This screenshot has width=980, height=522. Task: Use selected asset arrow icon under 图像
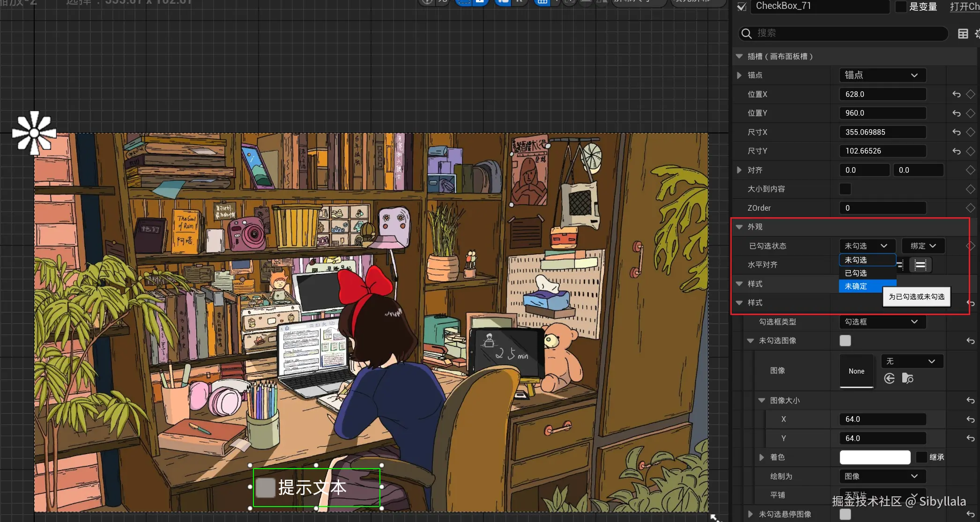[890, 378]
